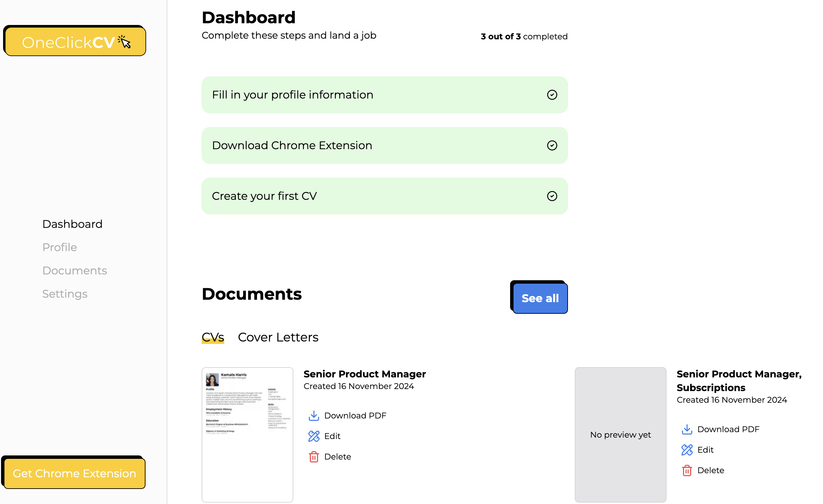Click the checkmark on Download Chrome Extension step
The height and width of the screenshot is (504, 823).
click(x=552, y=145)
